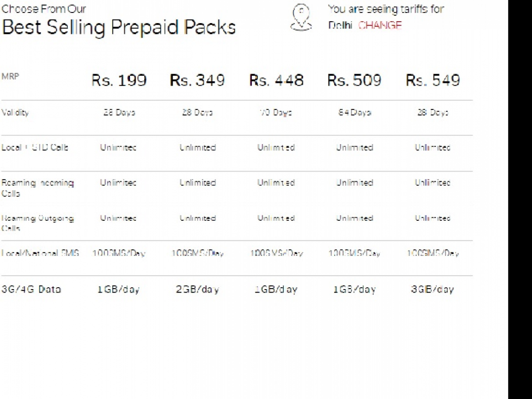Choose the Rs. 509 prepaid pack

(354, 80)
